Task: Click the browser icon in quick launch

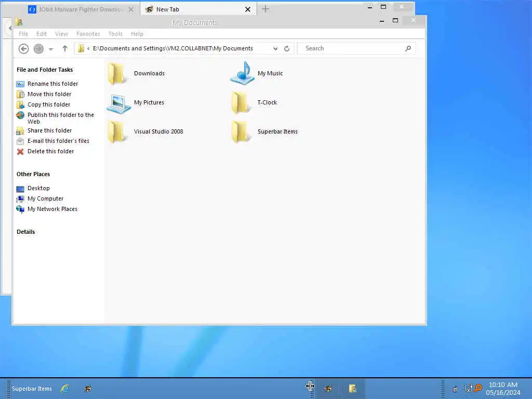Action: pyautogui.click(x=87, y=389)
